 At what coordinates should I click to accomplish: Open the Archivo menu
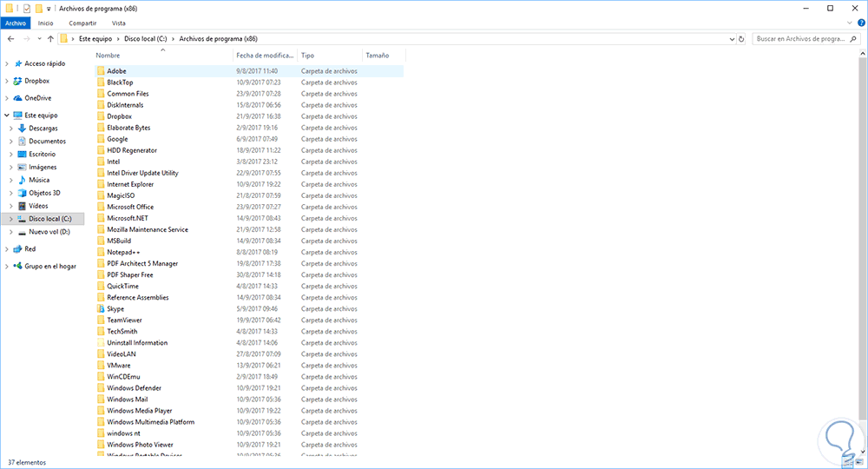coord(16,23)
